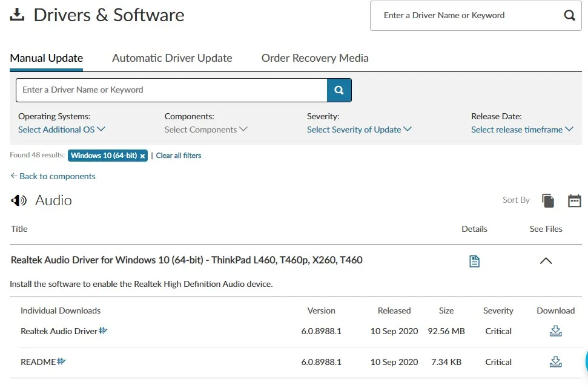The height and width of the screenshot is (388, 588).
Task: Click the Drivers & Software download icon
Action: click(17, 15)
